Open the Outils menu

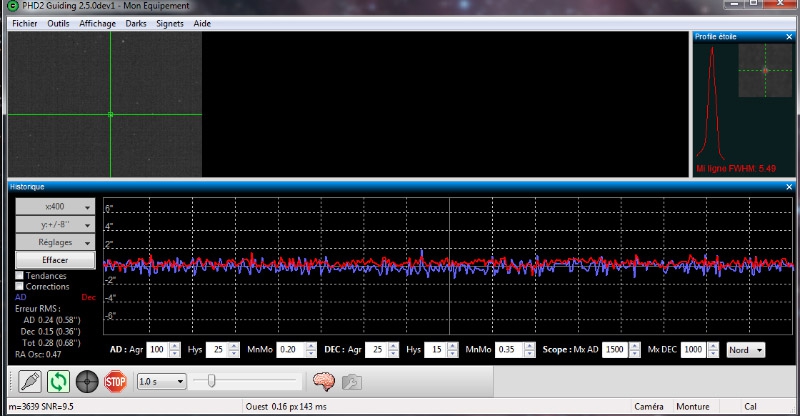pyautogui.click(x=58, y=23)
